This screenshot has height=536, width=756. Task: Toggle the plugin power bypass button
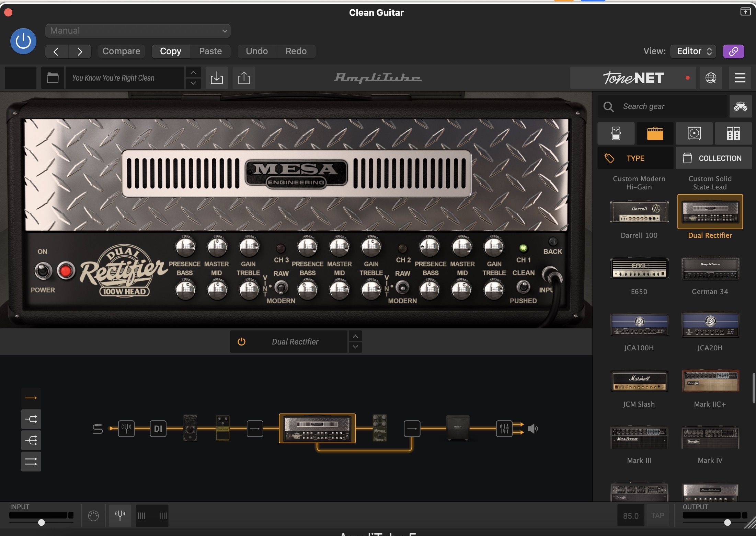[23, 42]
